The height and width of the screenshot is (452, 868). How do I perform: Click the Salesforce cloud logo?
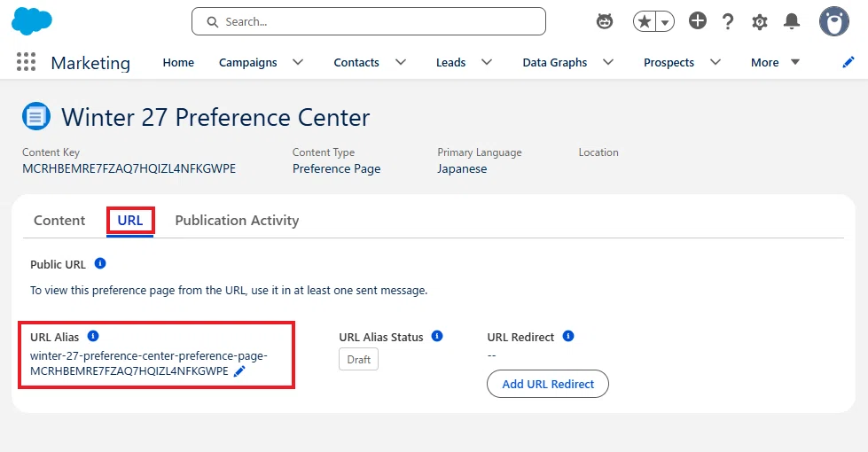pos(32,21)
